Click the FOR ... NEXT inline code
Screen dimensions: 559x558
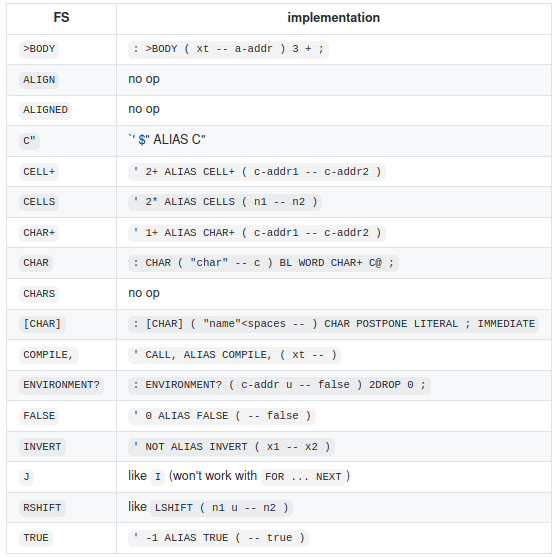click(x=303, y=477)
